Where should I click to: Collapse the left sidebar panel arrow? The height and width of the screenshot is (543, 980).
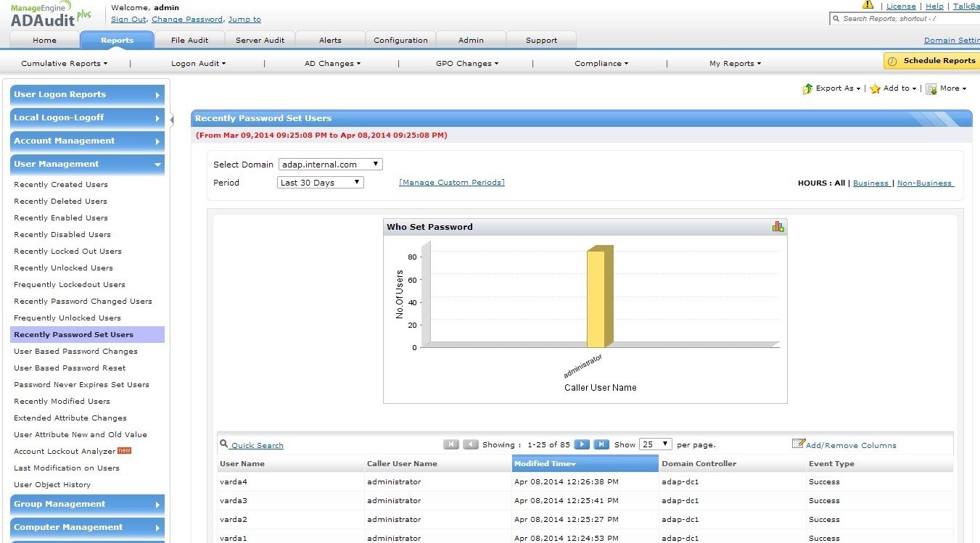point(172,120)
